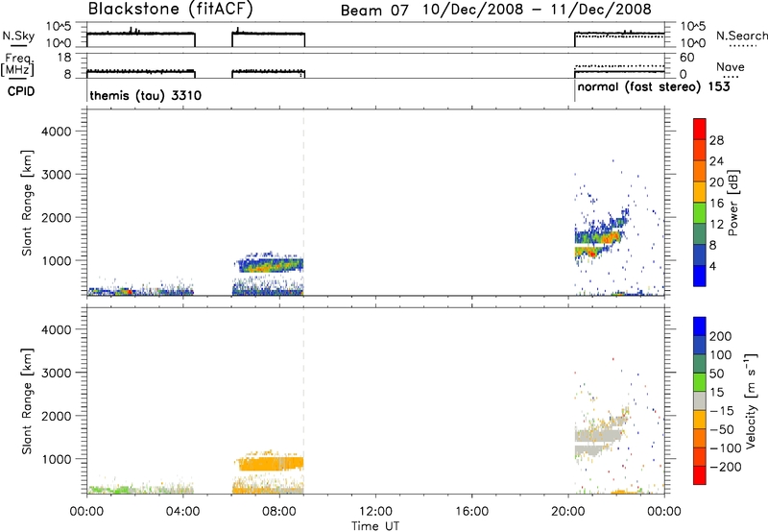Click the '10^5' label on the right noise axis
Image resolution: width=768 pixels, height=532 pixels.
pos(693,27)
